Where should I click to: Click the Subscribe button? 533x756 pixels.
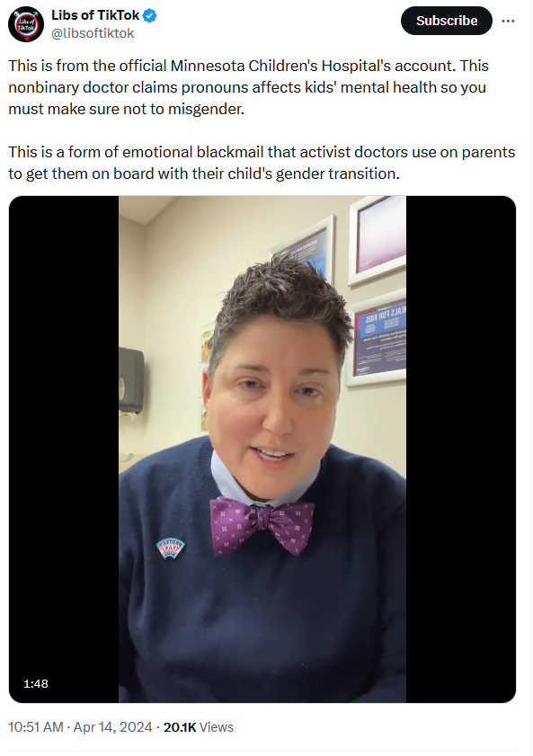point(446,21)
